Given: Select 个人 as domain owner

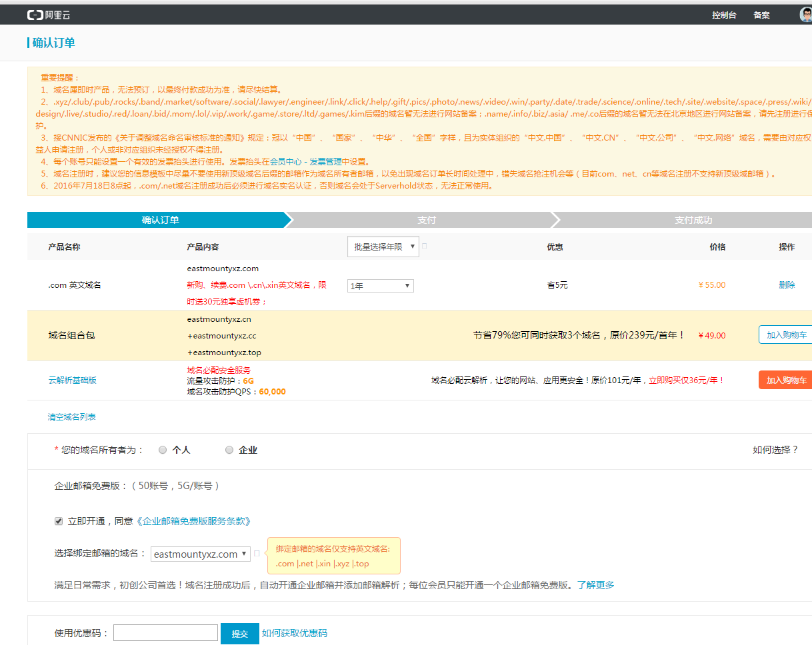Looking at the screenshot, I should [163, 450].
